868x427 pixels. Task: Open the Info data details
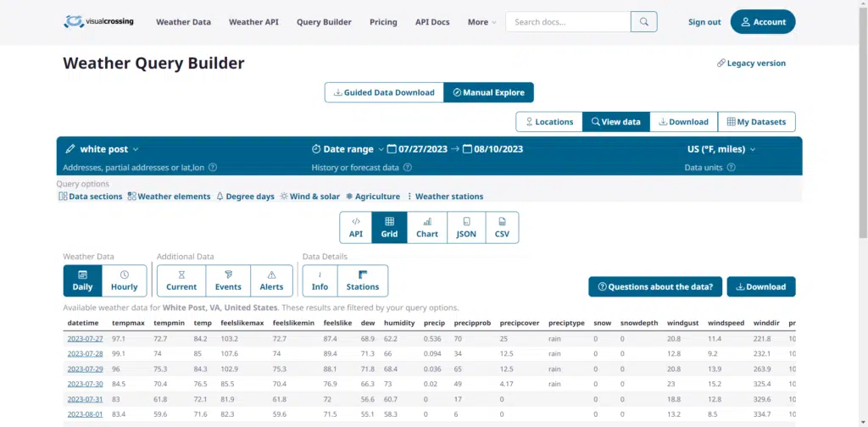[320, 280]
